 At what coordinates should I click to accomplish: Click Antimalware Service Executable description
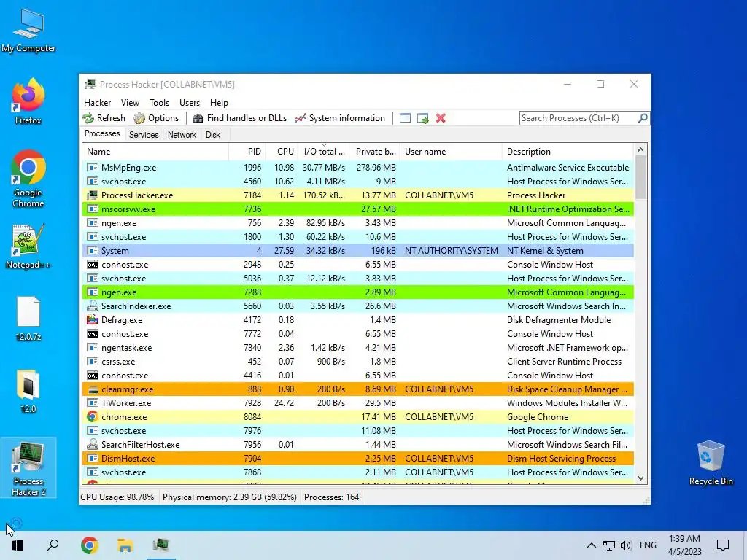(568, 168)
